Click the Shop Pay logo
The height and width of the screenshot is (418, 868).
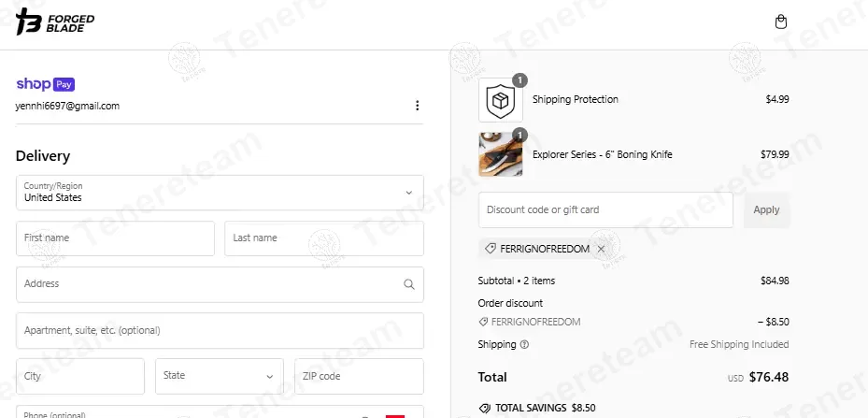(x=46, y=84)
